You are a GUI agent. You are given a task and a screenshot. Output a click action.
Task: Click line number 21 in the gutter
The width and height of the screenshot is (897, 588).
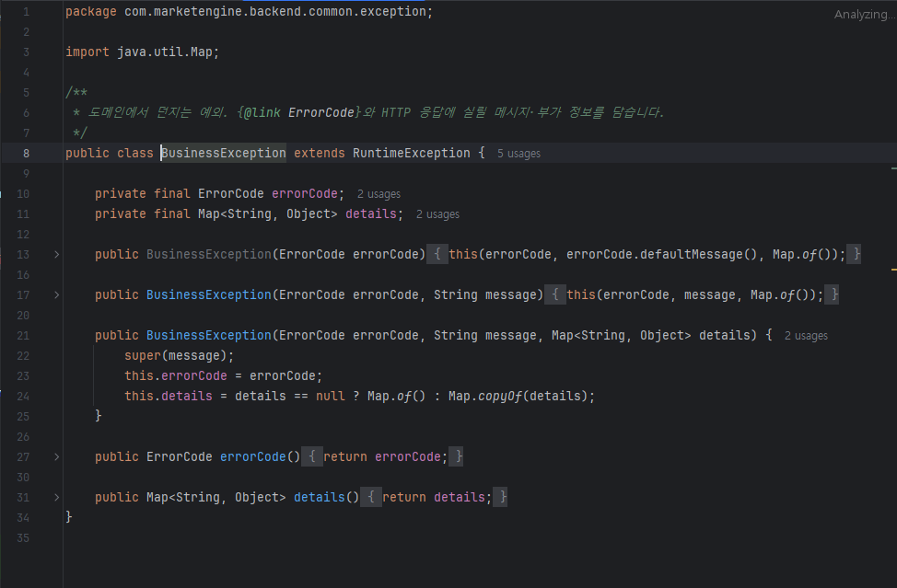23,336
